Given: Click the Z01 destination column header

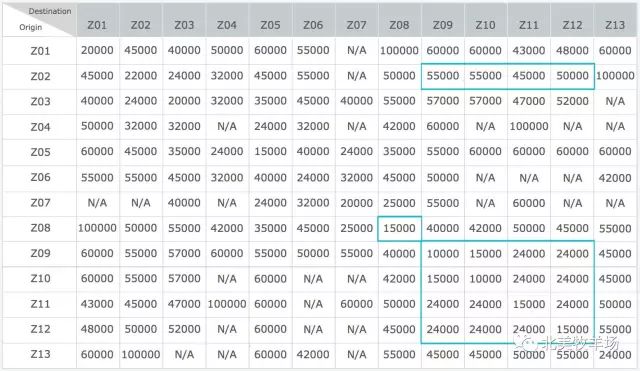Looking at the screenshot, I should pos(97,25).
